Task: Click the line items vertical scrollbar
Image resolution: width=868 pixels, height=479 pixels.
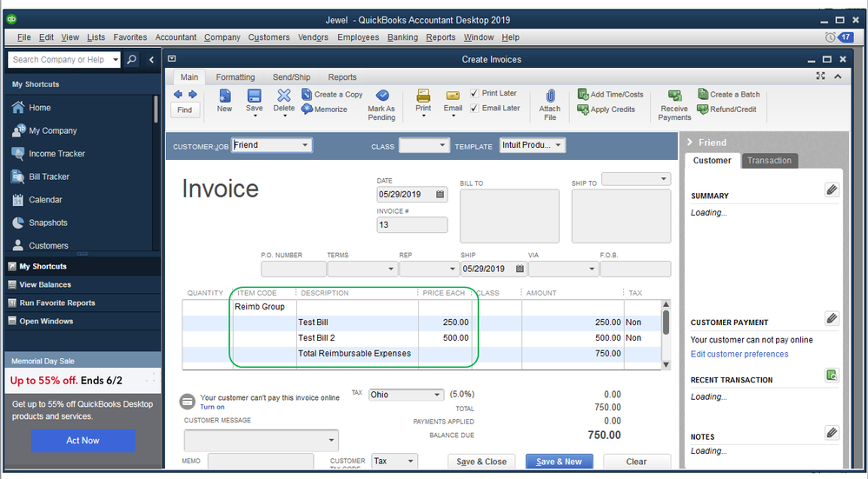Action: click(666, 335)
